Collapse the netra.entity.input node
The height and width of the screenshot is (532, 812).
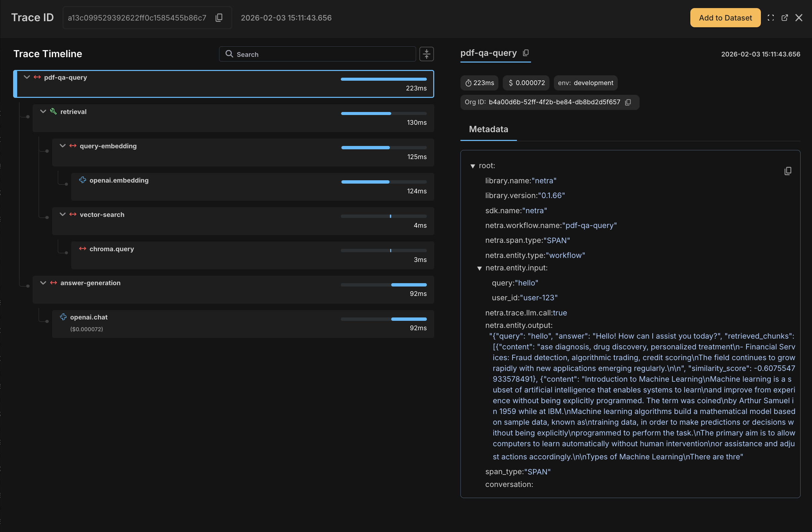[479, 268]
